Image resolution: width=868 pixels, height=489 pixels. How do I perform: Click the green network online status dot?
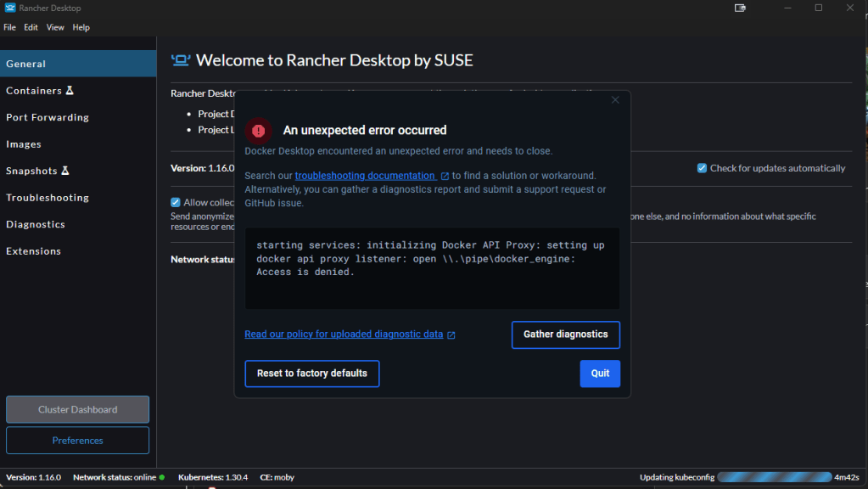162,477
